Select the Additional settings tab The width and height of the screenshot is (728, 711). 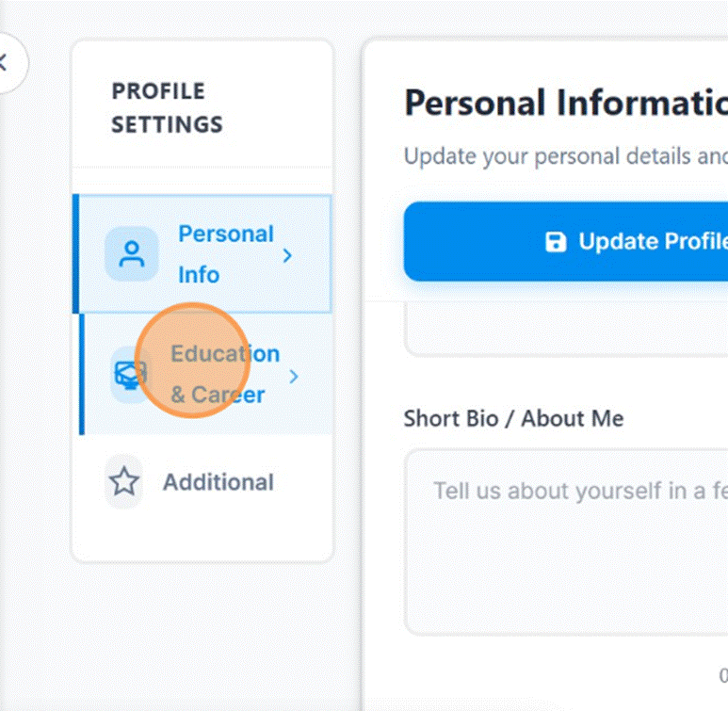coord(218,482)
